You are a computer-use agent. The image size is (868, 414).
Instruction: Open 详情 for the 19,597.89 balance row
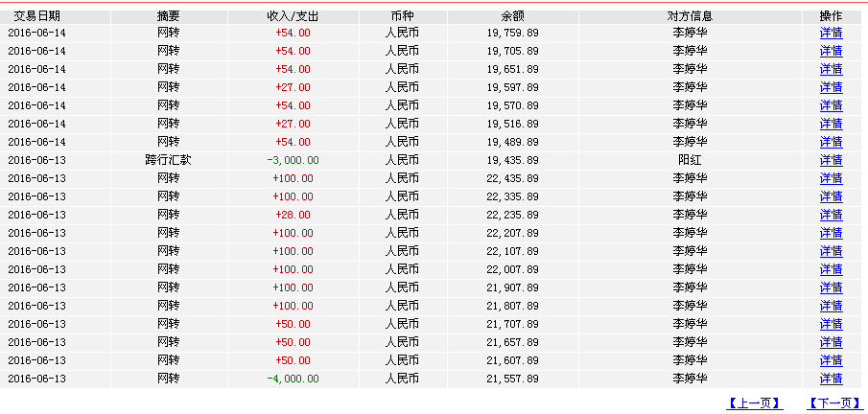coord(831,87)
